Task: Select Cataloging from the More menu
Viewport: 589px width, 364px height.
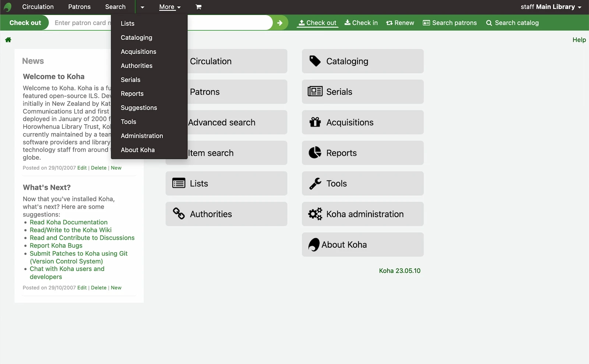Action: click(149, 38)
